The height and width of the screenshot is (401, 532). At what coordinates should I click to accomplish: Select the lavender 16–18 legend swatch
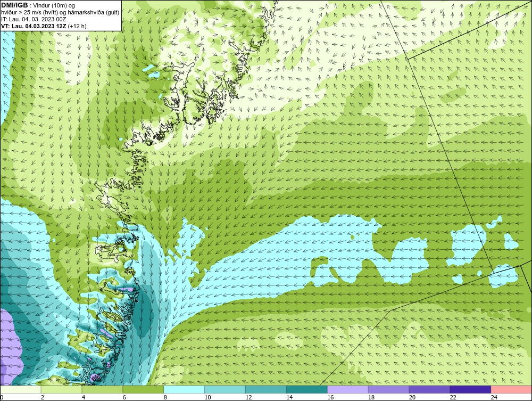pos(348,389)
